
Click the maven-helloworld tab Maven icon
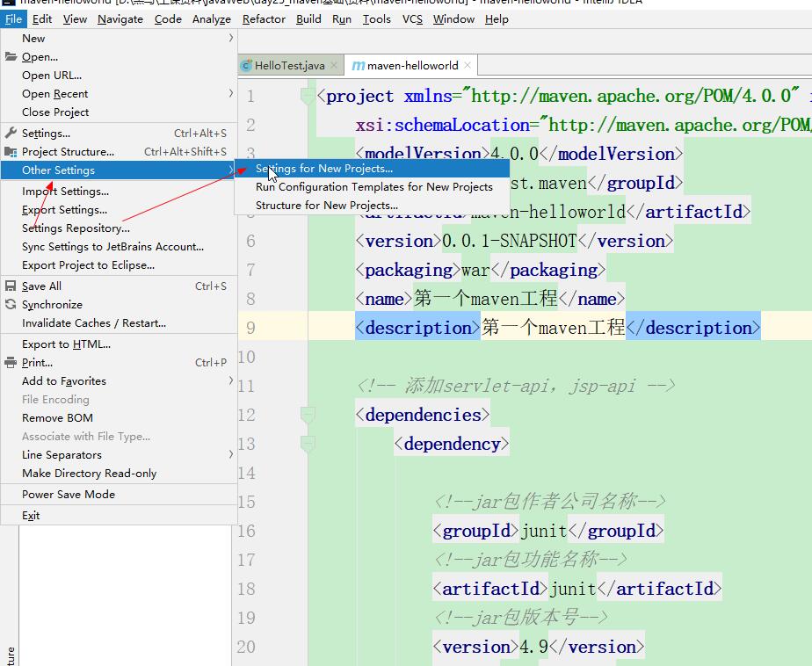[x=359, y=66]
